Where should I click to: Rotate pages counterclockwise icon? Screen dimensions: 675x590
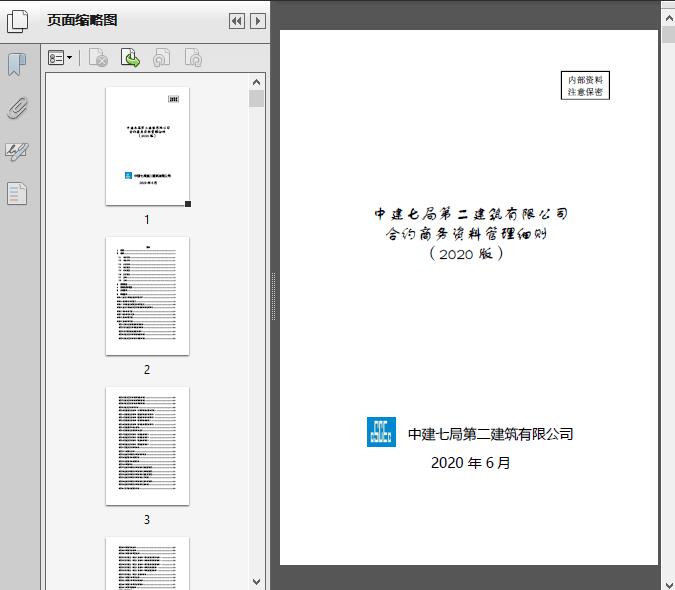tap(161, 58)
